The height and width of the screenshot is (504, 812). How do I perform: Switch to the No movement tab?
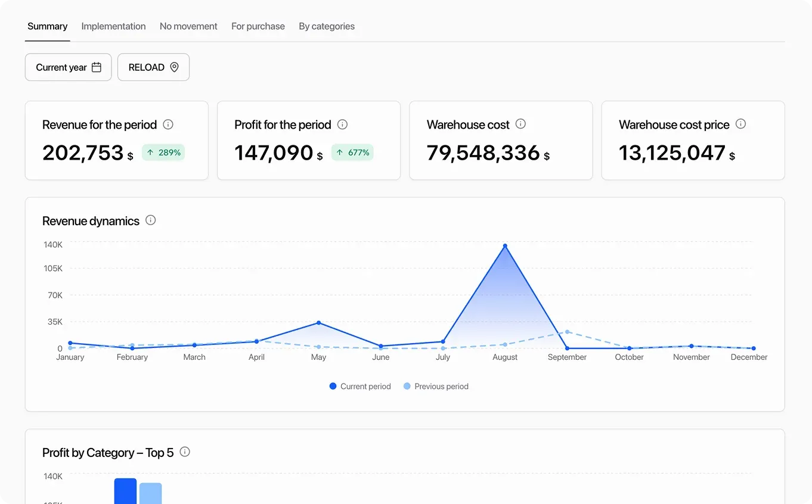click(x=188, y=26)
